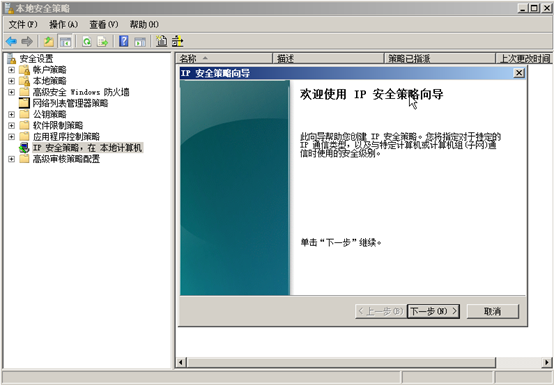Click the Back arrow toolbar icon
Viewport: 554px width, 385px height.
click(x=11, y=41)
